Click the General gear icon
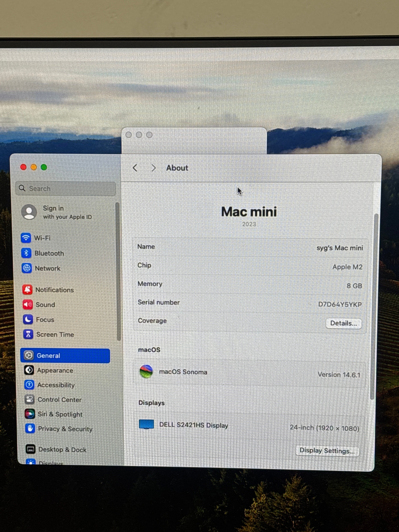This screenshot has height=532, width=399. pos(29,355)
